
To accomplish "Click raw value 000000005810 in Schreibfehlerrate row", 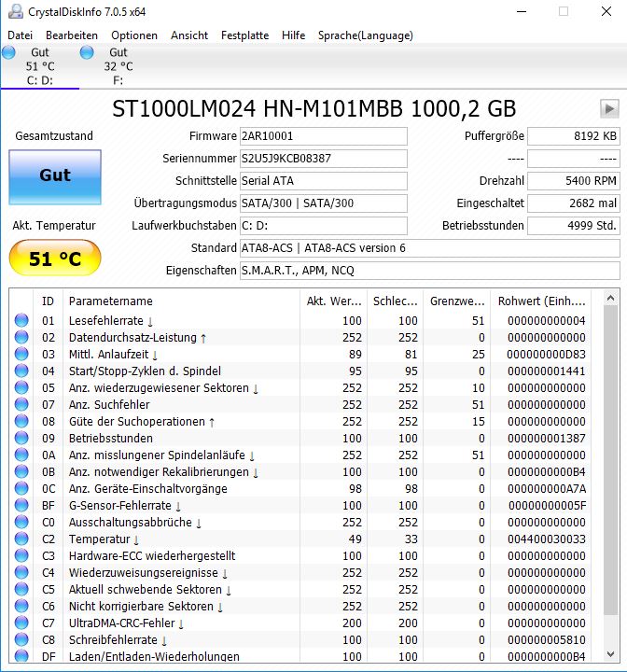I will [547, 639].
